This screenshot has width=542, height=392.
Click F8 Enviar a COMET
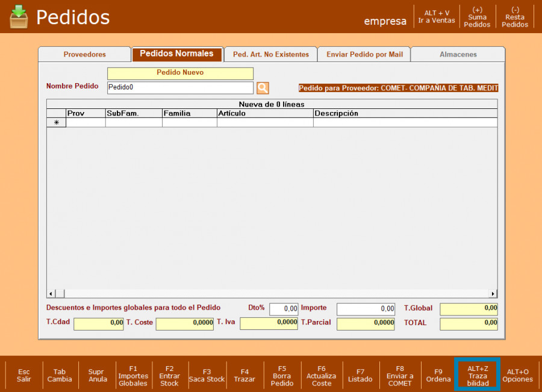[x=400, y=376]
